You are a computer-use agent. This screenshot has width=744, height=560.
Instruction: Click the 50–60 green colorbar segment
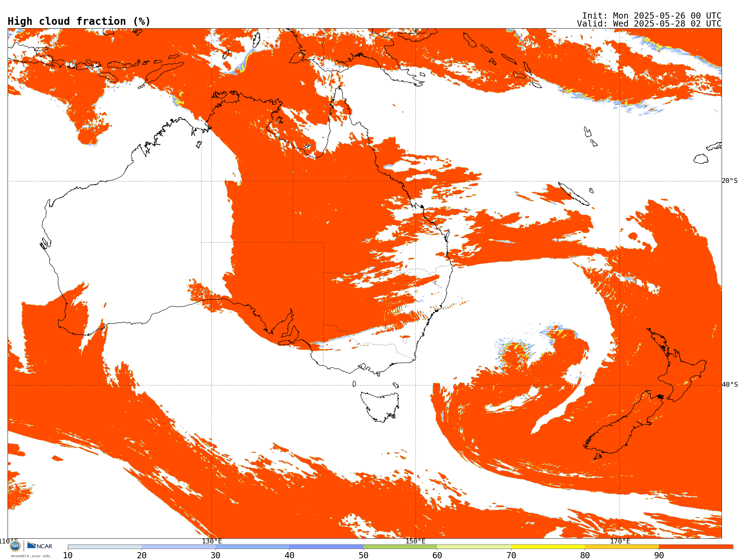click(x=400, y=547)
